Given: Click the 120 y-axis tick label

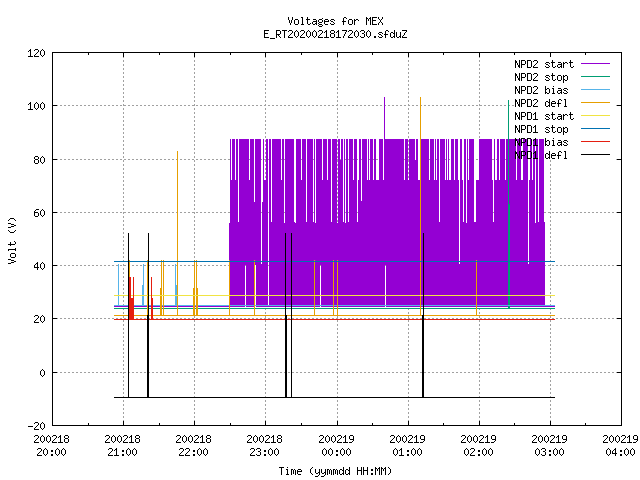Looking at the screenshot, I should (36, 53).
